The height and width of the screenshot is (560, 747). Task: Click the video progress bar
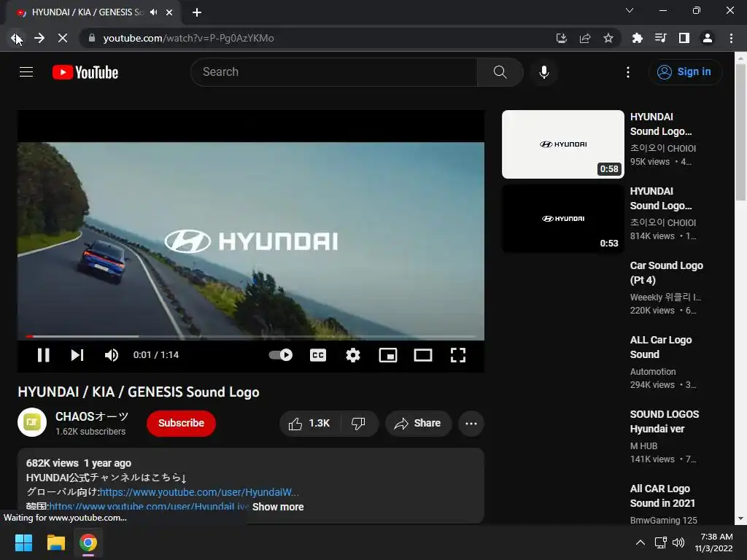(251, 336)
